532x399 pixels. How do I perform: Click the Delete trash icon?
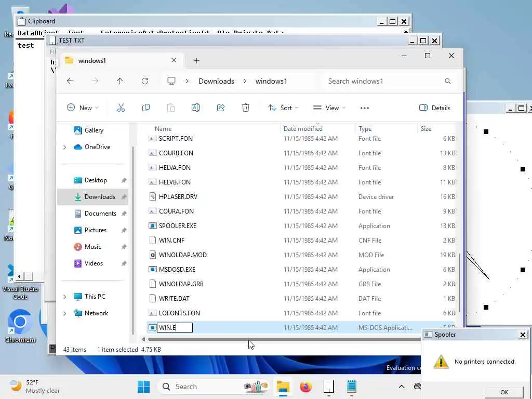point(246,108)
